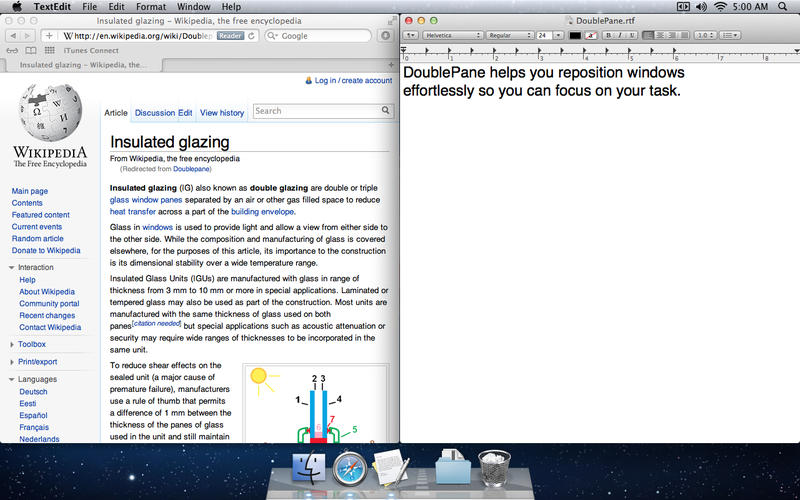Toggle italic formatting in TextEdit

(x=618, y=35)
